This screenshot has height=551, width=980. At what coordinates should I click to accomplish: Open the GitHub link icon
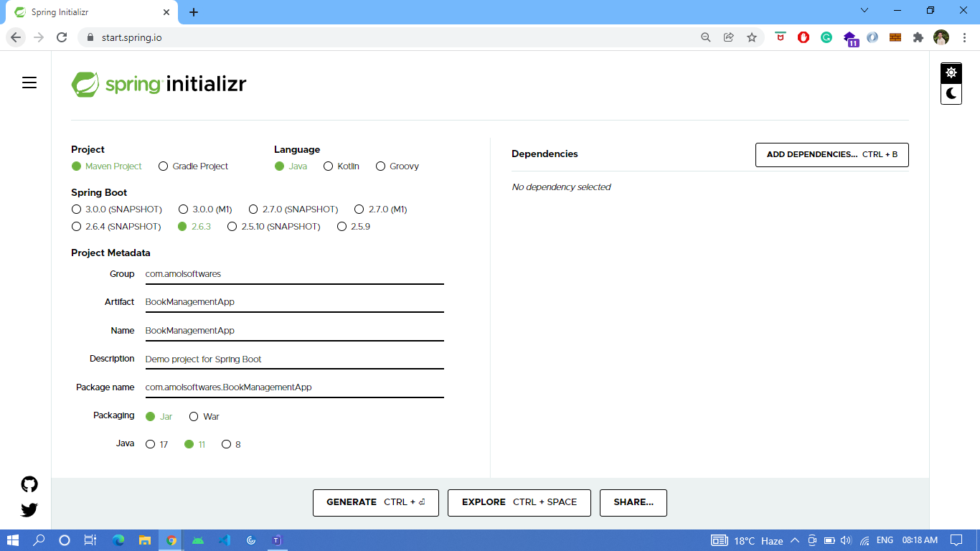[29, 484]
